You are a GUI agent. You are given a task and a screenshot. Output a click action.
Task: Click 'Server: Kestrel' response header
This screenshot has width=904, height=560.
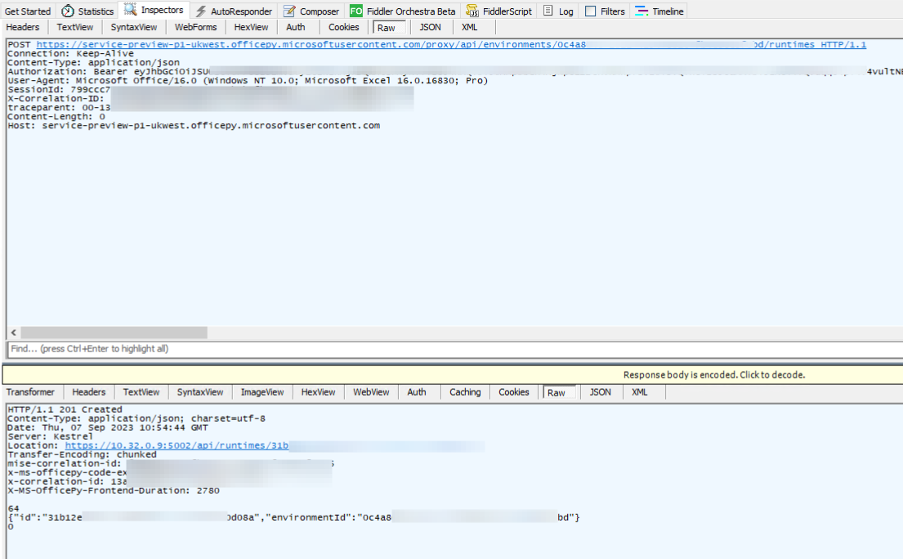(x=50, y=437)
